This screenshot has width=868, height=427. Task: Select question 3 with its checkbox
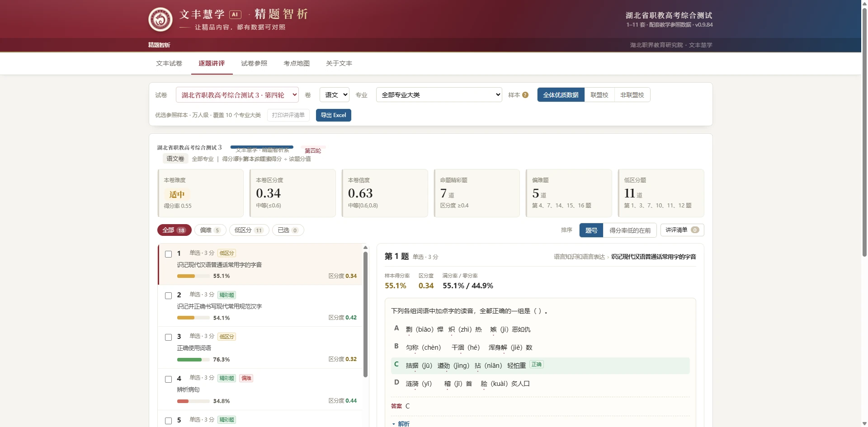(169, 337)
